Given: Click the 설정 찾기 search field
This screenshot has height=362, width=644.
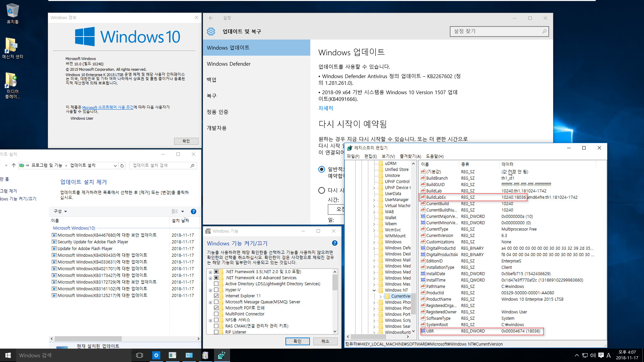Looking at the screenshot, I should [499, 32].
